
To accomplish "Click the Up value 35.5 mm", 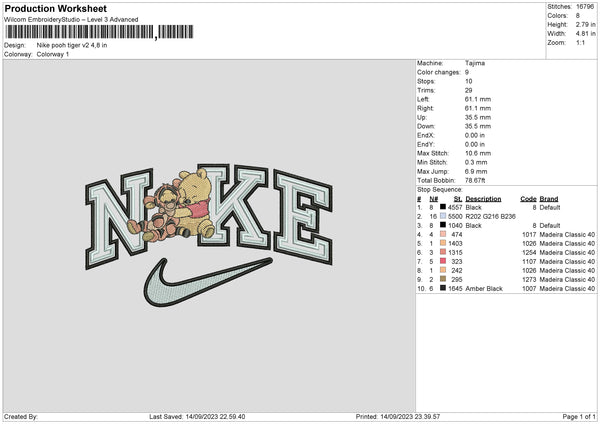I will (478, 117).
